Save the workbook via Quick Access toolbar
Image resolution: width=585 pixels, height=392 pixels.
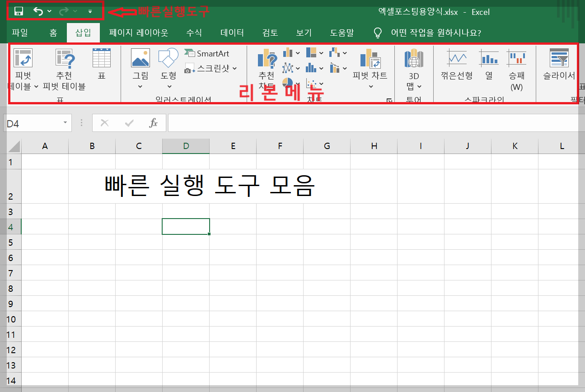(19, 11)
